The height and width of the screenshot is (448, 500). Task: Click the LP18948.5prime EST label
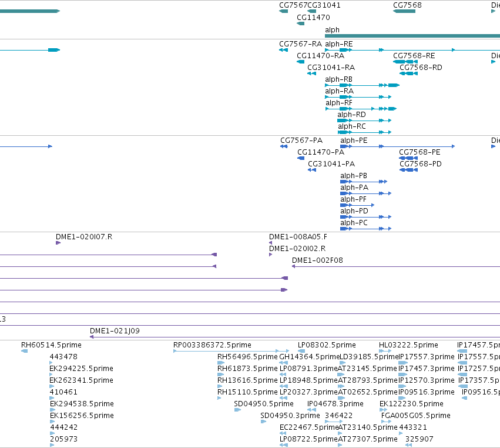[308, 380]
